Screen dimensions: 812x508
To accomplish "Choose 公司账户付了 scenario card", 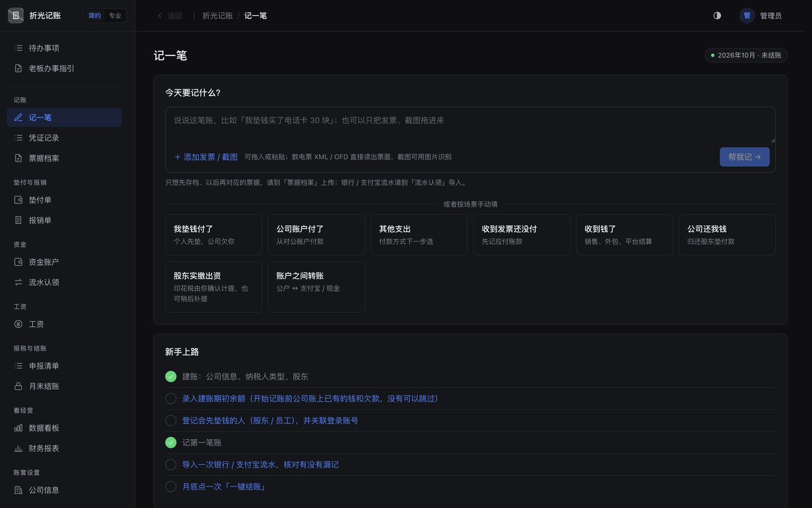I will (x=316, y=235).
